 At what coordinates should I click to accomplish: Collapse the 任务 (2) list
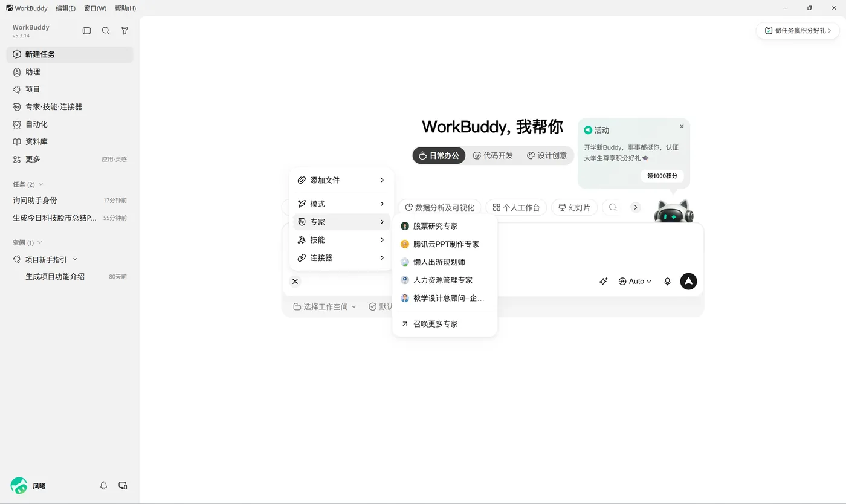tap(40, 184)
